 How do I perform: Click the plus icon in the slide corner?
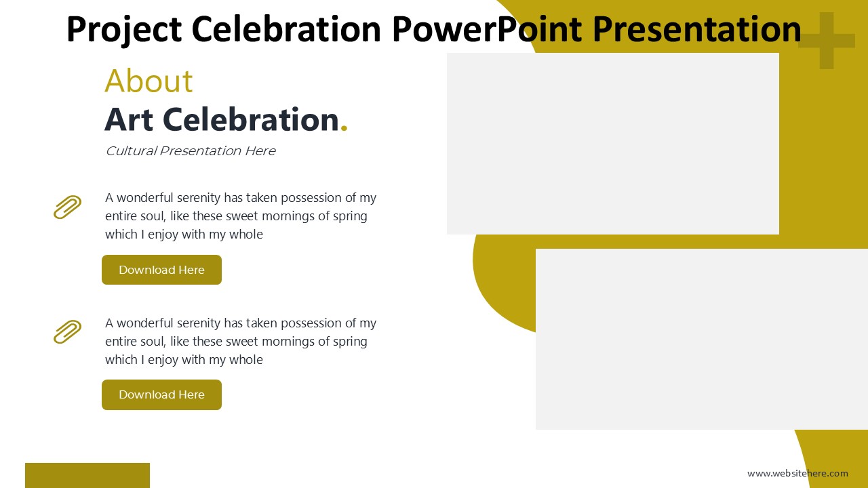click(x=826, y=41)
